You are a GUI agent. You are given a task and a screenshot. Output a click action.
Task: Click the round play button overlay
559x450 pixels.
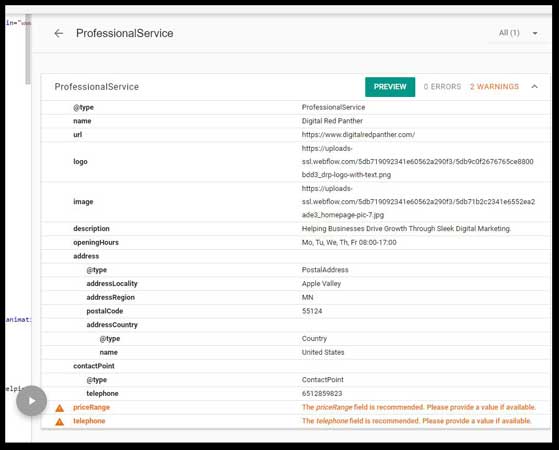pos(31,401)
